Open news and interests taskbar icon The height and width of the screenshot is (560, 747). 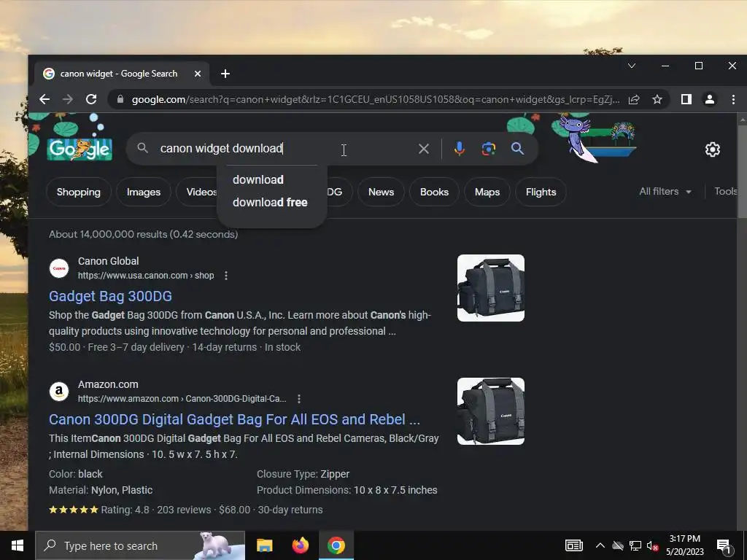point(573,545)
